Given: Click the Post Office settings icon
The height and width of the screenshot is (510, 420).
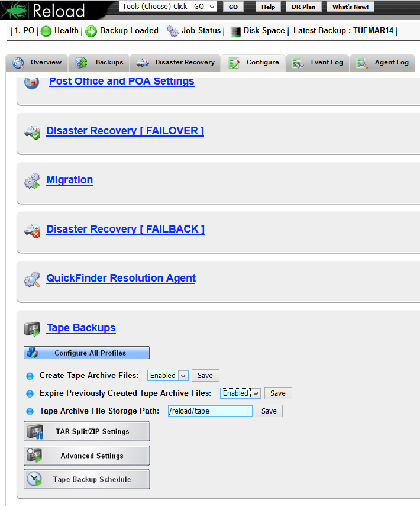Looking at the screenshot, I should (x=31, y=83).
